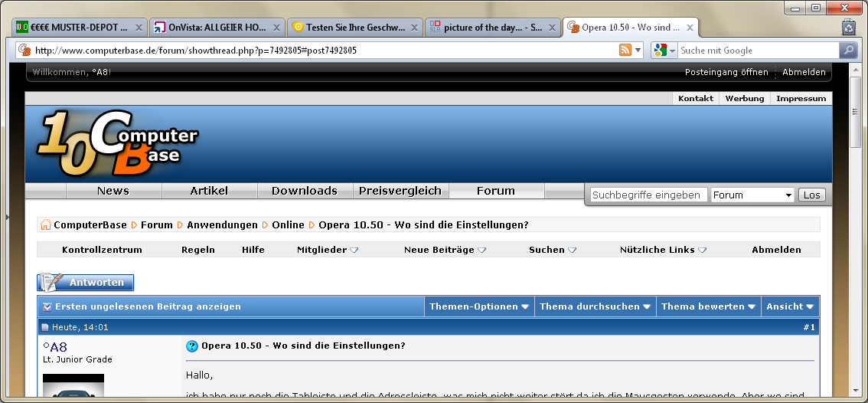The height and width of the screenshot is (403, 868).
Task: Open the Werbung link
Action: 745,99
